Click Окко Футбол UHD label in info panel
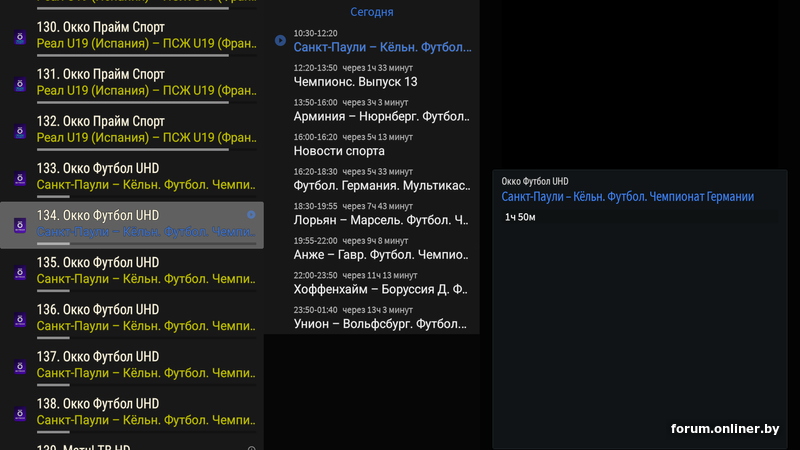Viewport: 800px width, 450px height. (x=535, y=181)
